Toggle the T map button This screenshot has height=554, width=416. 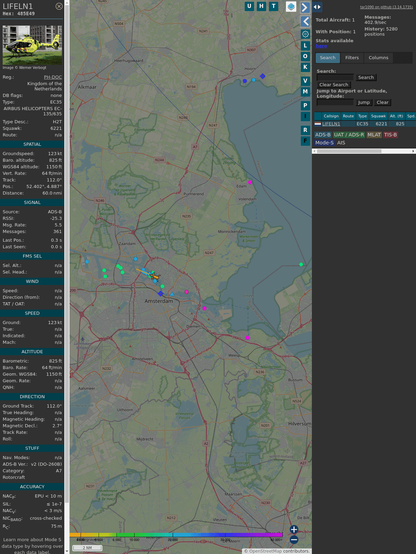tap(274, 6)
